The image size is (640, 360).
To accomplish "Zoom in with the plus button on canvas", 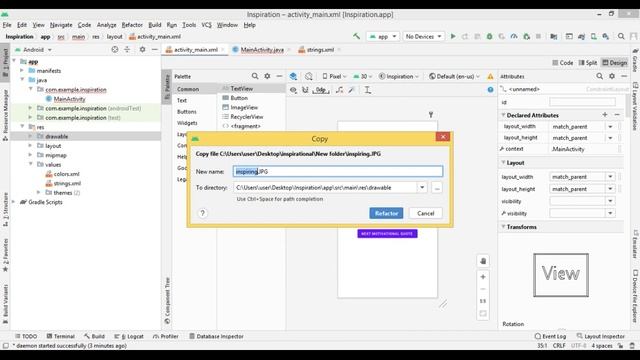I will pos(483,277).
